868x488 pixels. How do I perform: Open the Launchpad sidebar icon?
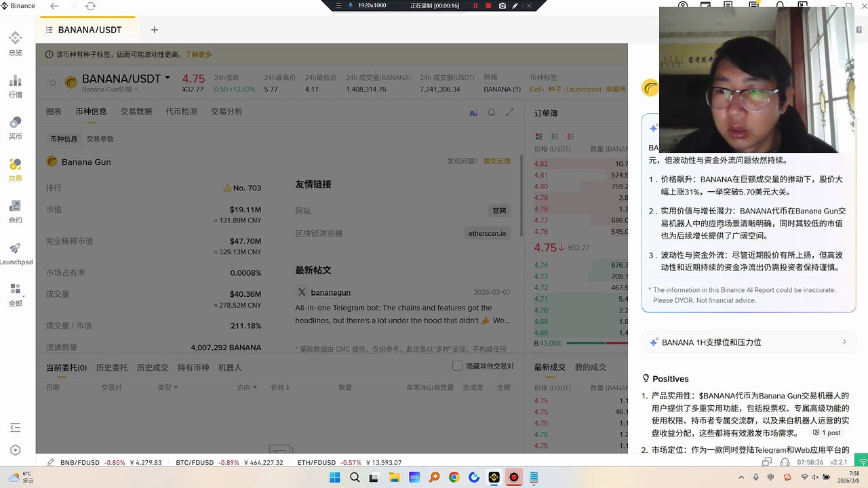pyautogui.click(x=15, y=253)
